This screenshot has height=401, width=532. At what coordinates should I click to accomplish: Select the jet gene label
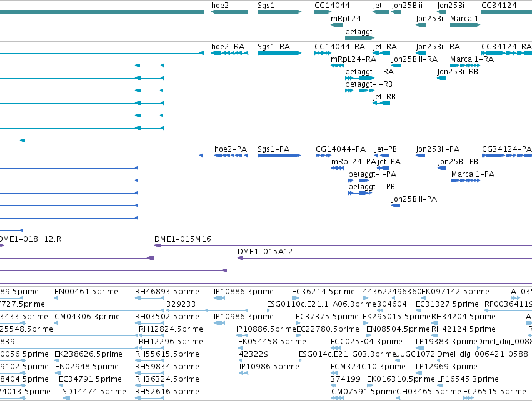click(x=377, y=6)
